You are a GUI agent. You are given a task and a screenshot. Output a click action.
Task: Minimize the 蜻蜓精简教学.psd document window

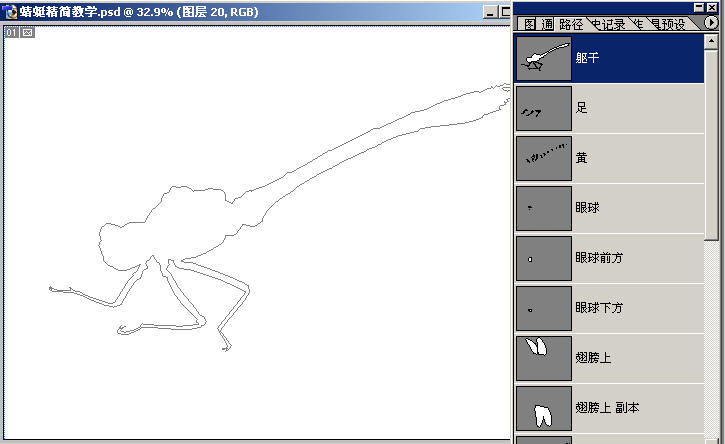pos(491,12)
